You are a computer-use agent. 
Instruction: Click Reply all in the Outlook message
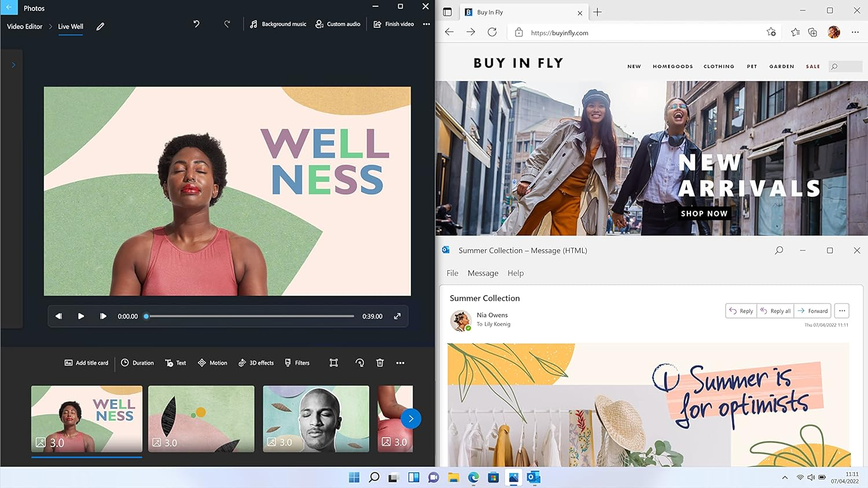click(775, 310)
